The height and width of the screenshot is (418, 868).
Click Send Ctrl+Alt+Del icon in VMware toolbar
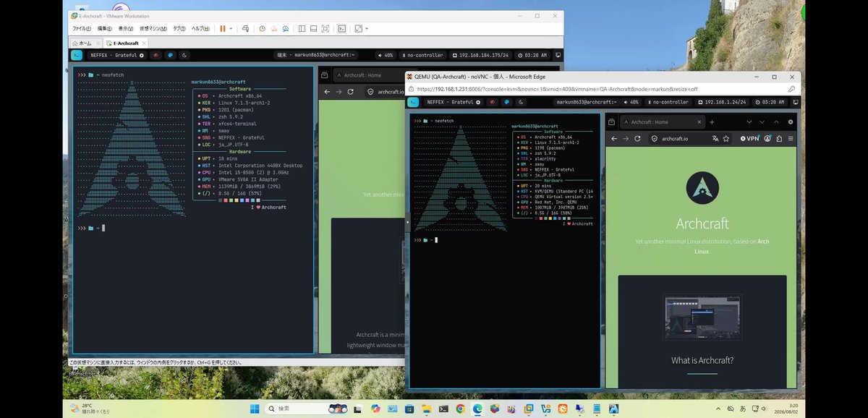(246, 29)
